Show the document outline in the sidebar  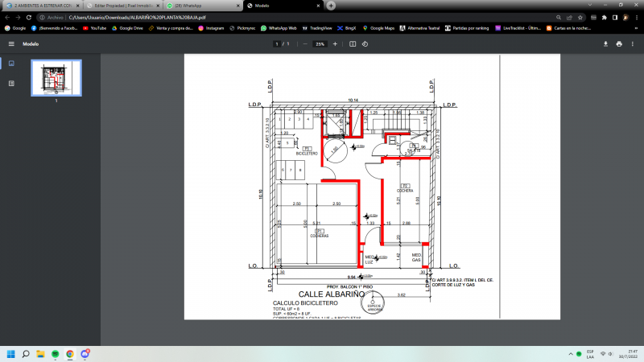point(11,83)
